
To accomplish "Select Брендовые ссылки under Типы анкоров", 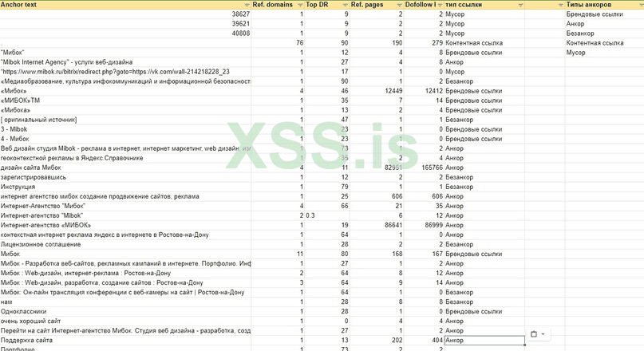I will click(604, 14).
